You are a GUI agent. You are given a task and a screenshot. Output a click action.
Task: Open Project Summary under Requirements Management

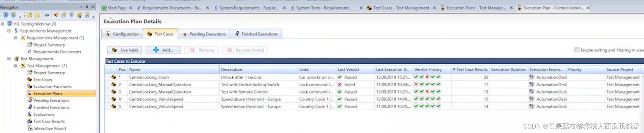click(x=46, y=45)
